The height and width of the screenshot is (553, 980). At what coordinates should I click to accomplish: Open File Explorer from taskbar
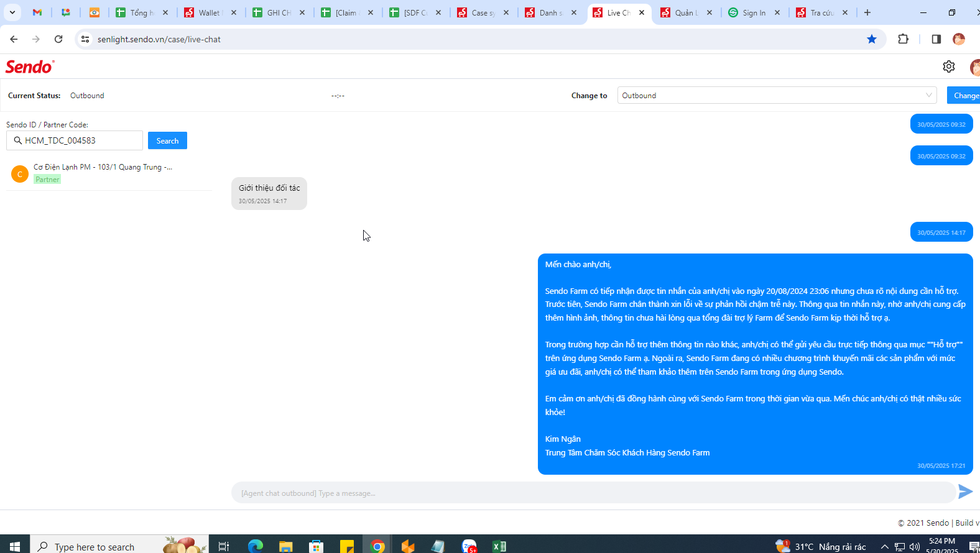tap(285, 546)
